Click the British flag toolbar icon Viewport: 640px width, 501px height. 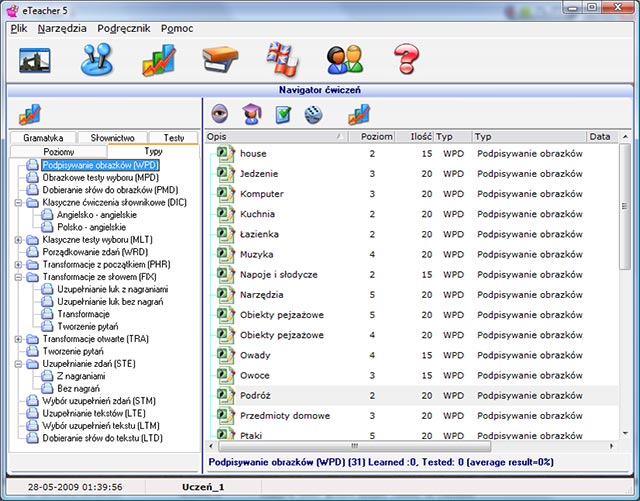(x=282, y=60)
